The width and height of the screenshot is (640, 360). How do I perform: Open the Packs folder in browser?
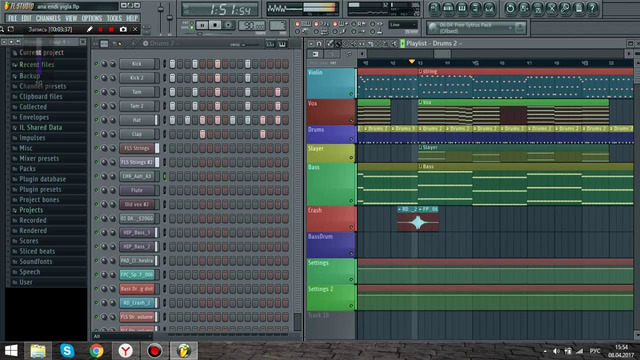pos(27,169)
